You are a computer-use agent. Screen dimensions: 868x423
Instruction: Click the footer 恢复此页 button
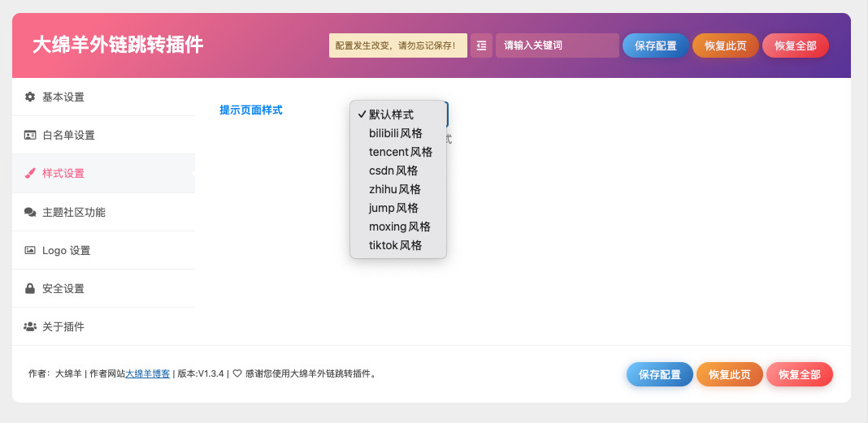pyautogui.click(x=730, y=374)
